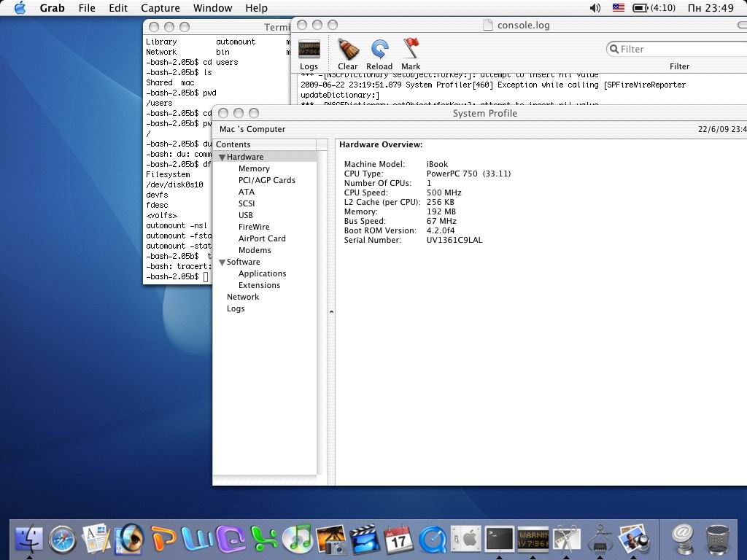
Task: Collapse the Hardware section triangle
Action: [222, 157]
